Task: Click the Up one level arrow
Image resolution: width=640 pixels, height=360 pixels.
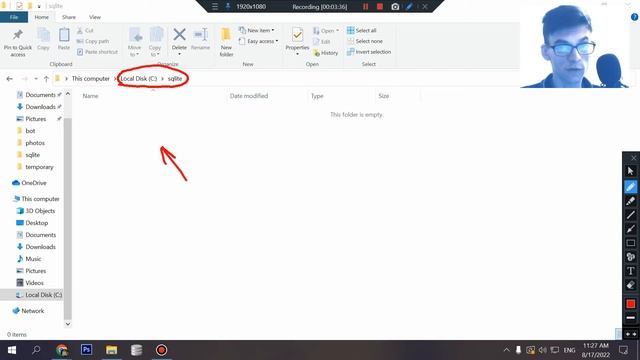Action: (x=46, y=79)
